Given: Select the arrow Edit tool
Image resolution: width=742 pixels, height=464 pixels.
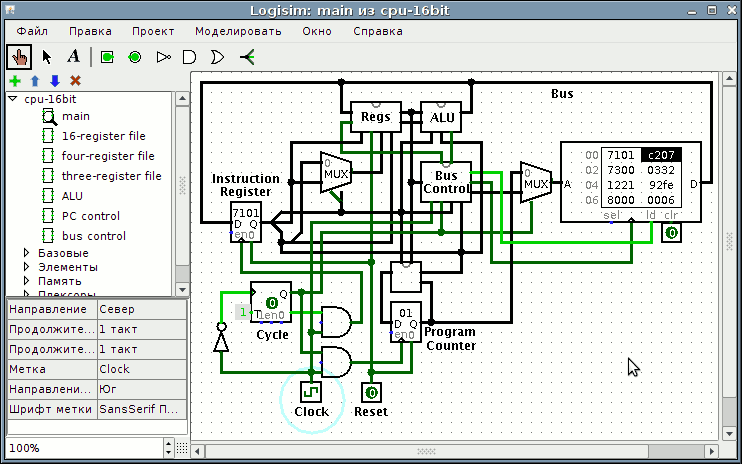Looking at the screenshot, I should [46, 57].
